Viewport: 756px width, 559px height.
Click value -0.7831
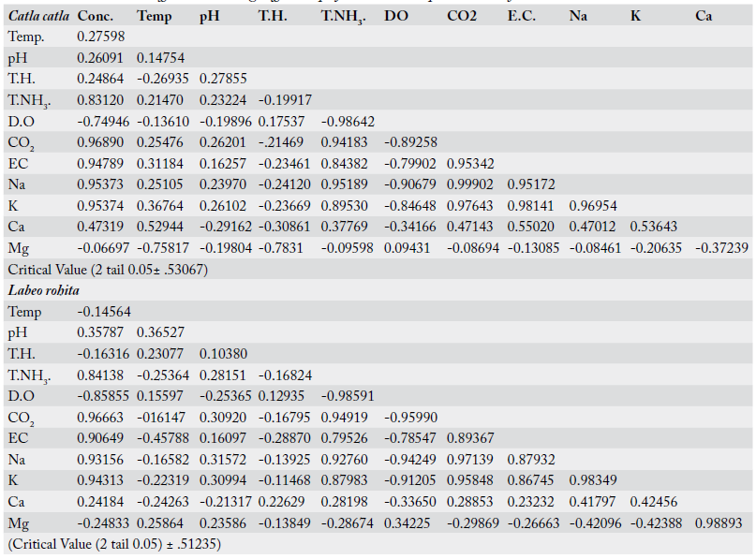click(281, 248)
